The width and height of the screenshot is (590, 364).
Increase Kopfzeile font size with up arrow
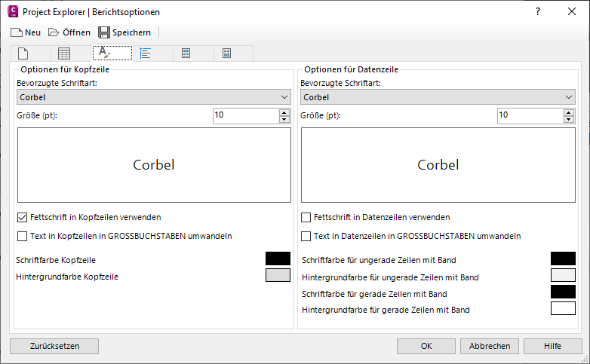pyautogui.click(x=284, y=112)
